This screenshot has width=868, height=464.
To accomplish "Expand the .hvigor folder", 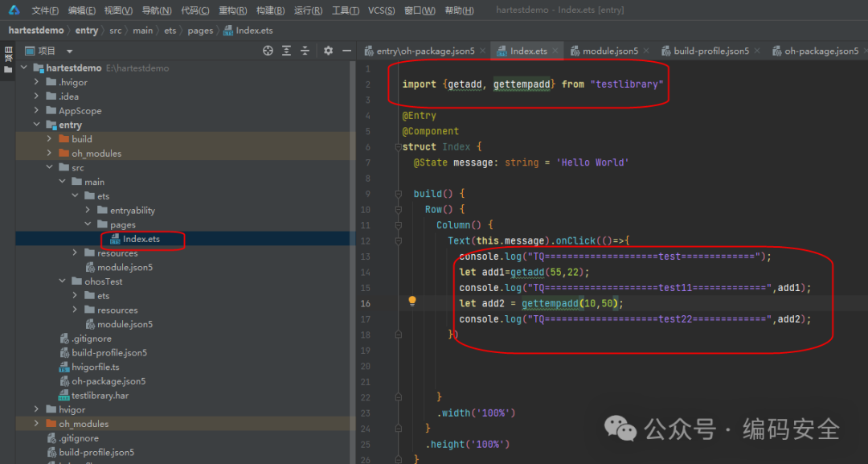I will point(36,82).
